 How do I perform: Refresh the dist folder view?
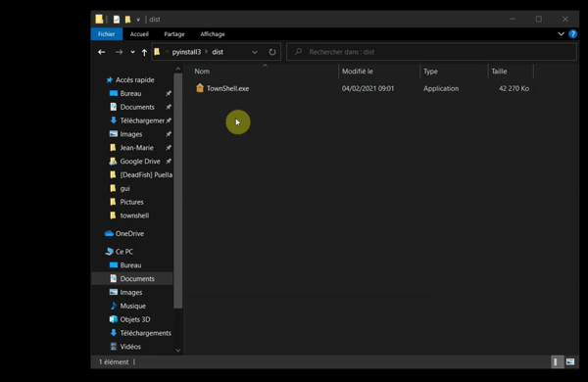272,52
